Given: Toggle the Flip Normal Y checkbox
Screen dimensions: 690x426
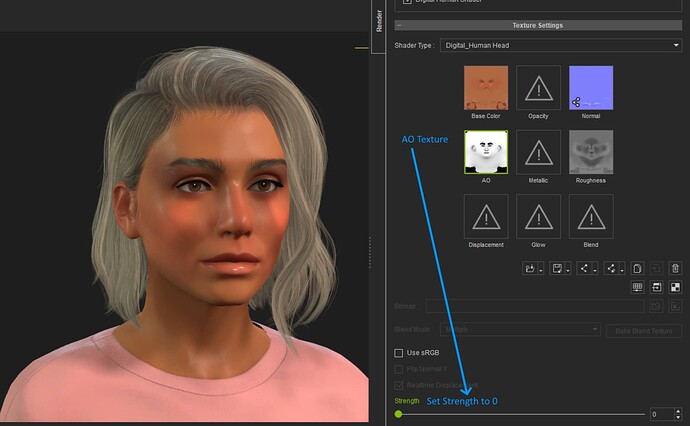Looking at the screenshot, I should tap(399, 369).
